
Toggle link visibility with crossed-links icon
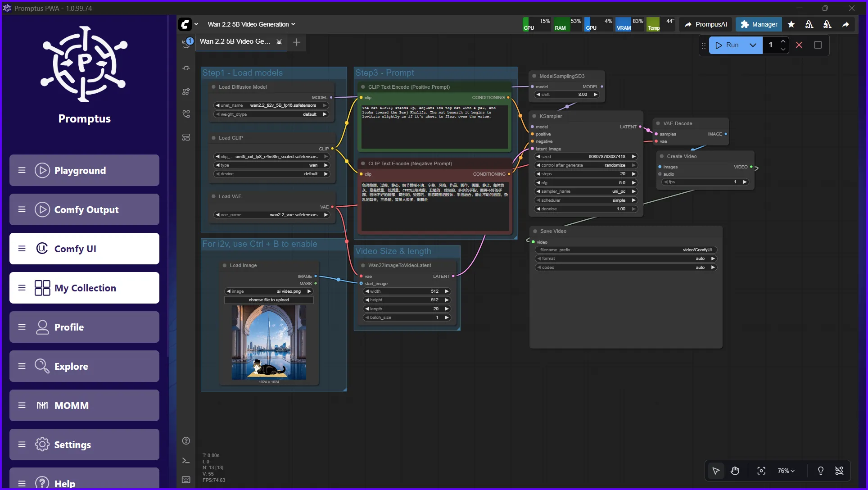(x=840, y=471)
